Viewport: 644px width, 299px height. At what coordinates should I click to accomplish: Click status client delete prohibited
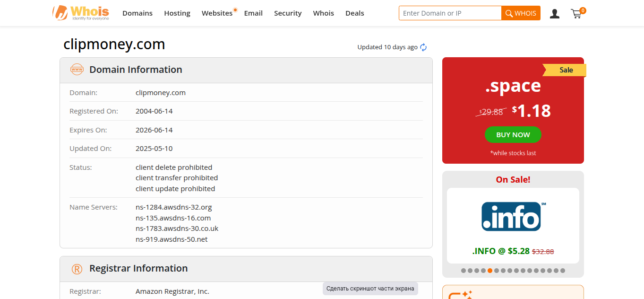[x=174, y=167]
